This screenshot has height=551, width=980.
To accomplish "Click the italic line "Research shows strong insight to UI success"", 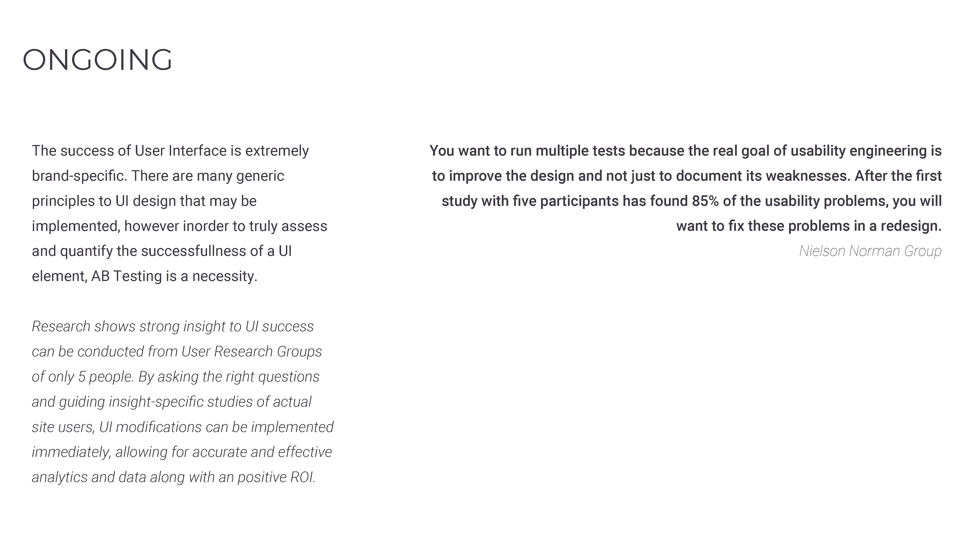I will click(173, 327).
